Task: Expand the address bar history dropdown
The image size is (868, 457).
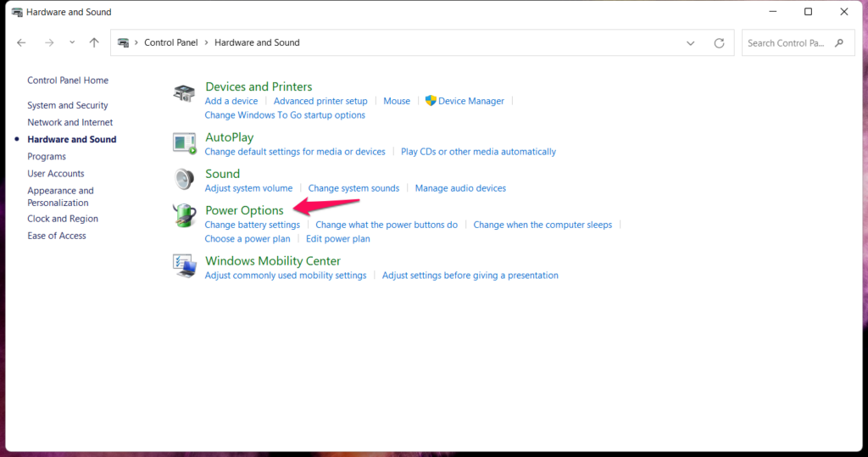Action: (x=690, y=42)
